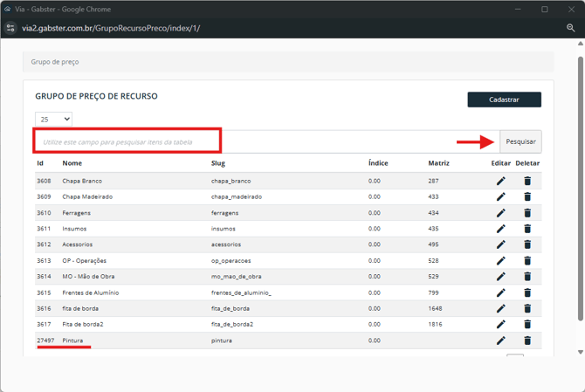Sort table by Nome column header
585x392 pixels.
pos(72,163)
